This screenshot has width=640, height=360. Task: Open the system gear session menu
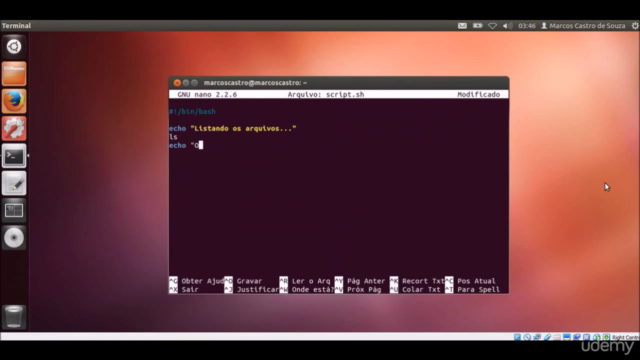[635, 26]
